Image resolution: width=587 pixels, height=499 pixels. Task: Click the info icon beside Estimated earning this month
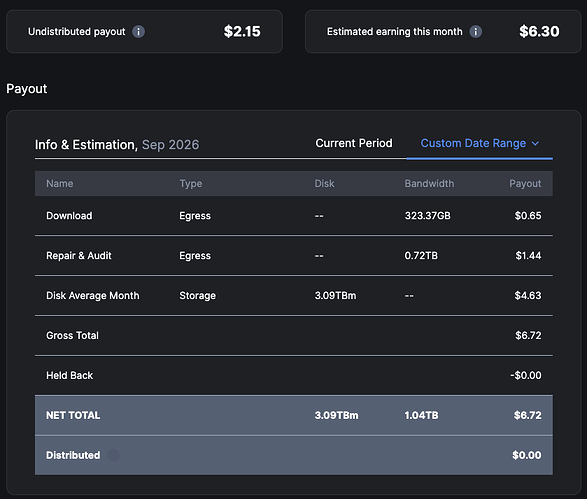coord(475,31)
